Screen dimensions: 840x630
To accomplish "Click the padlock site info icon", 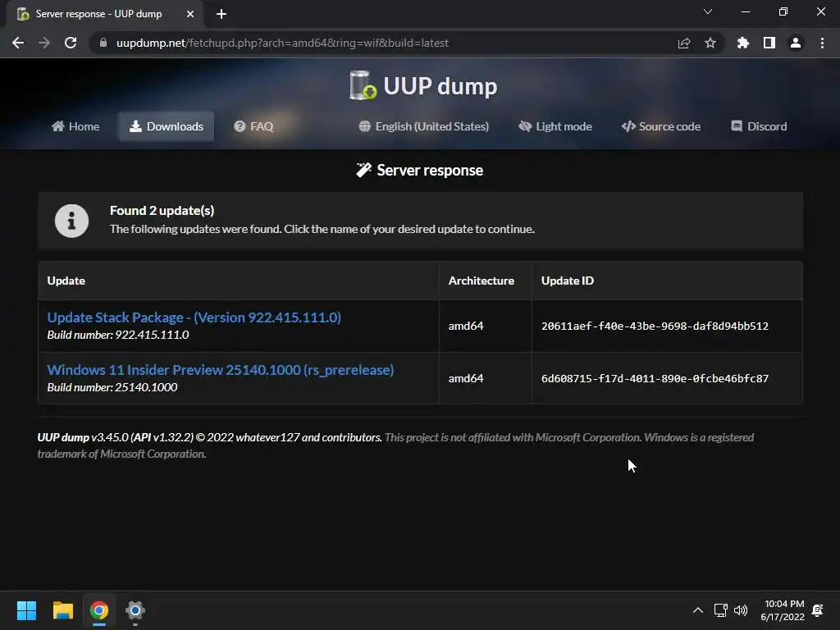I will point(103,43).
